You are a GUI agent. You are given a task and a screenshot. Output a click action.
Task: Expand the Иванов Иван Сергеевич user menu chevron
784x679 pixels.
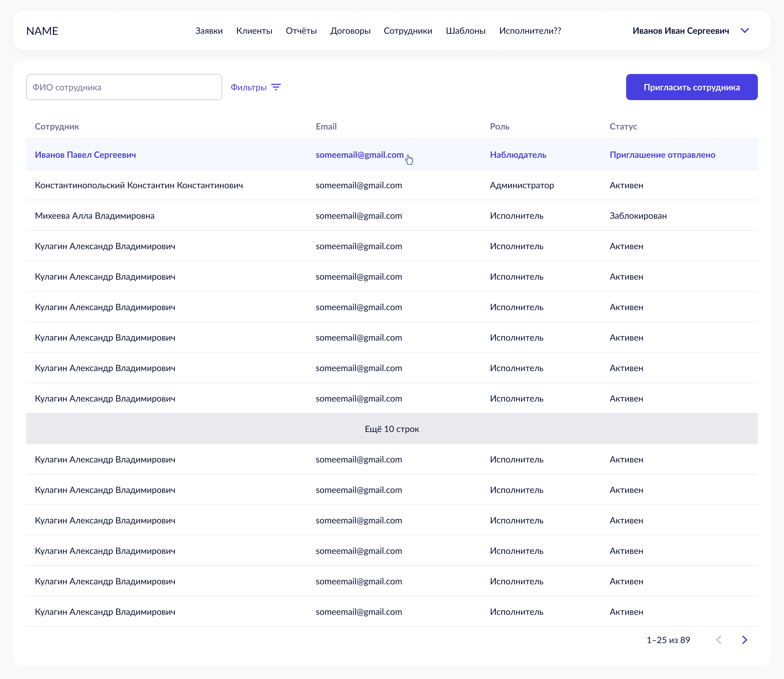pos(745,31)
